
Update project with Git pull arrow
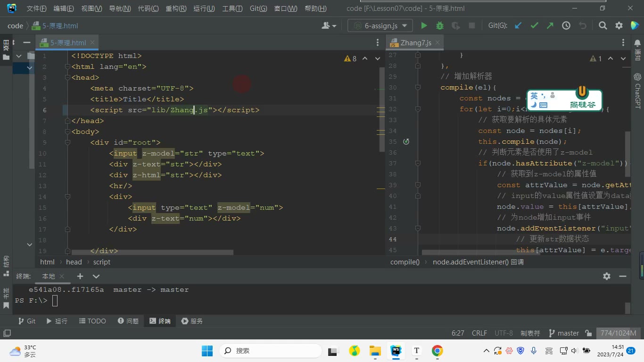coord(518,25)
